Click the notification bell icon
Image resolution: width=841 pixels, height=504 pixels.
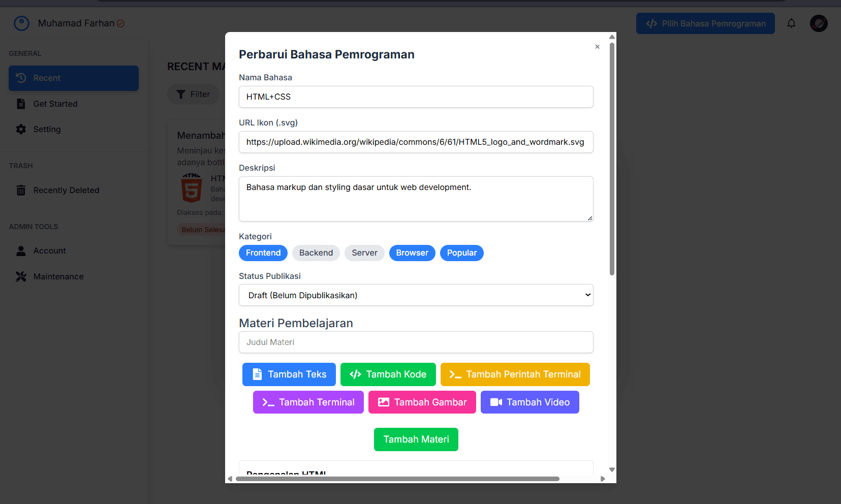791,23
